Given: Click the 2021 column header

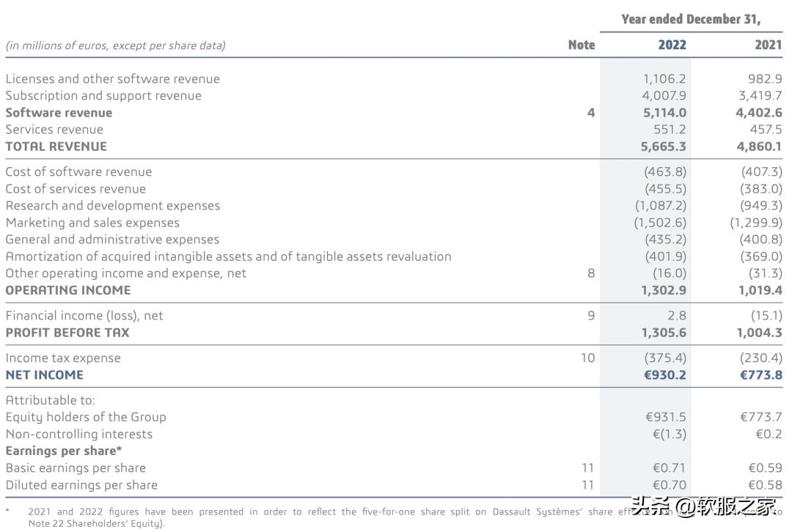Looking at the screenshot, I should pyautogui.click(x=768, y=45).
